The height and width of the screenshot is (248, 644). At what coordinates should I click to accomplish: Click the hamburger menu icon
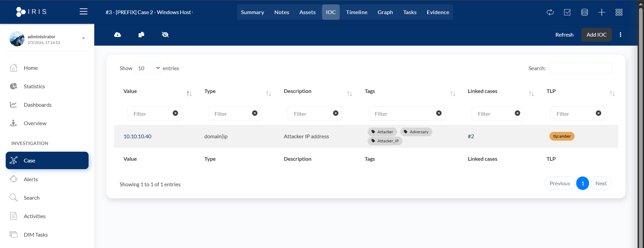(84, 12)
